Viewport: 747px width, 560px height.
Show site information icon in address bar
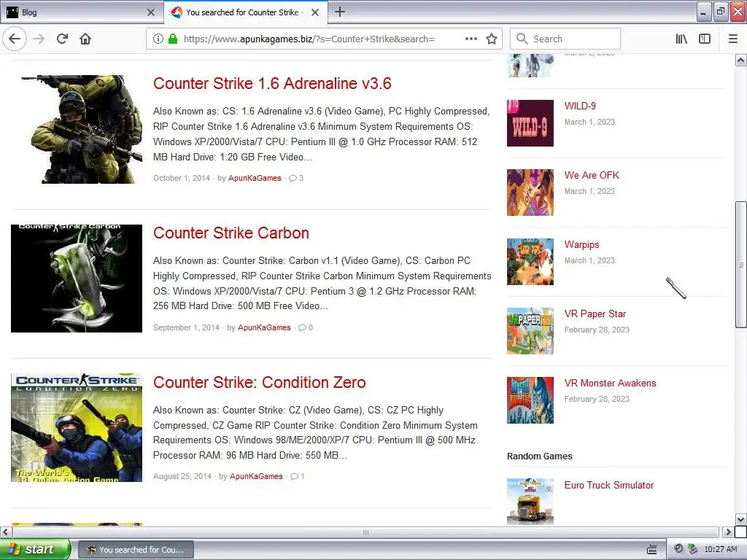158,39
